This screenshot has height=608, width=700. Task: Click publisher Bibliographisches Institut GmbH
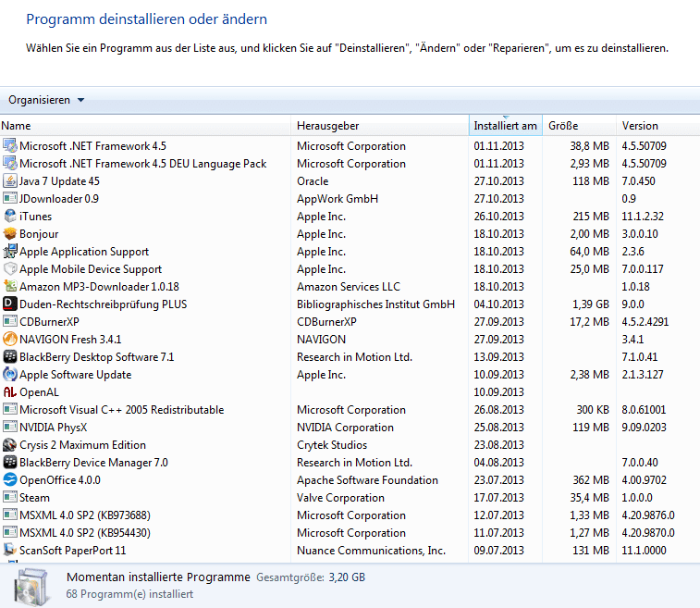click(376, 304)
